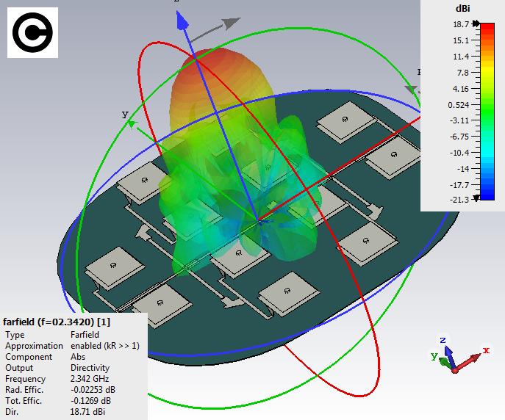This screenshot has width=505, height=420.
Task: Click the Approximation enabled (kR >> 1) text
Action: [x=104, y=345]
